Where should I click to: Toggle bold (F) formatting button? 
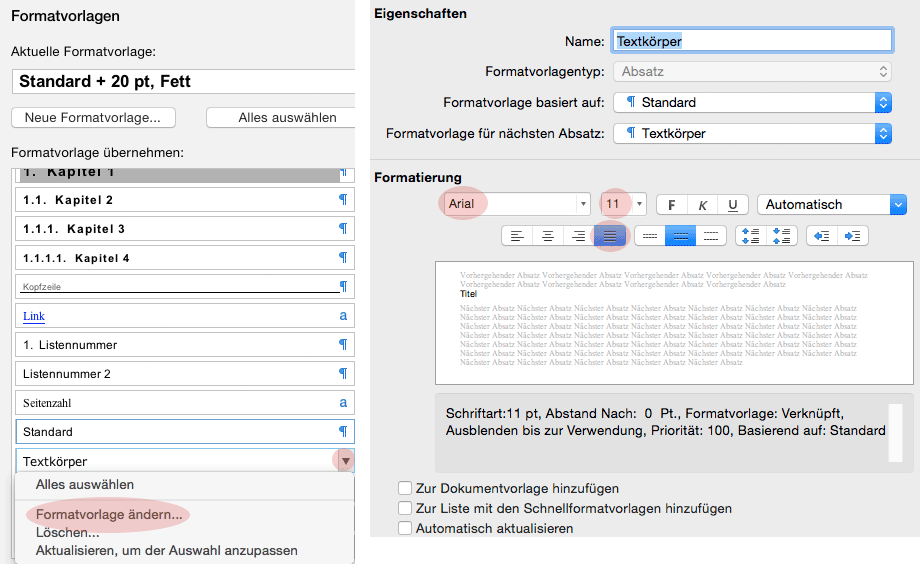671,204
